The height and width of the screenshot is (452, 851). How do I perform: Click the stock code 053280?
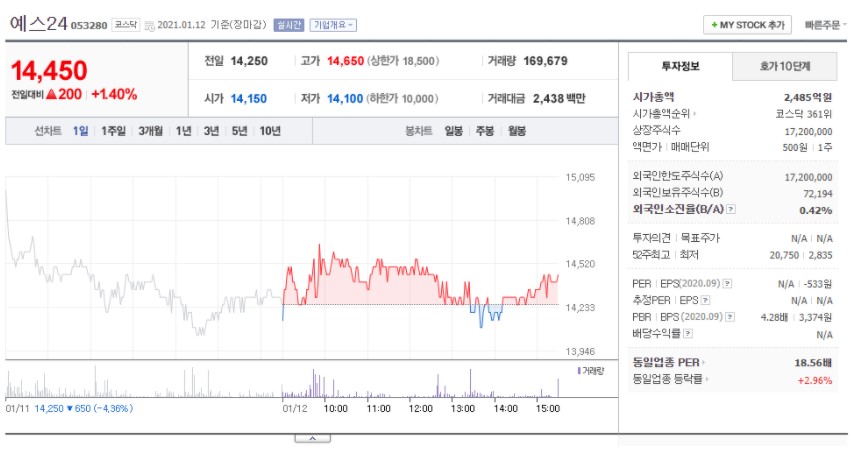point(89,26)
